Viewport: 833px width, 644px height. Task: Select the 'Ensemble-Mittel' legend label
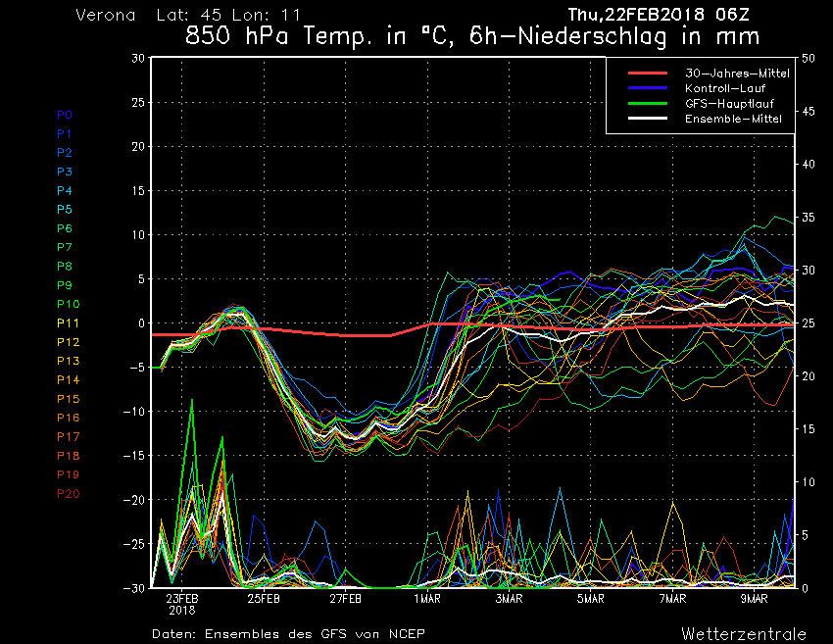coord(734,119)
